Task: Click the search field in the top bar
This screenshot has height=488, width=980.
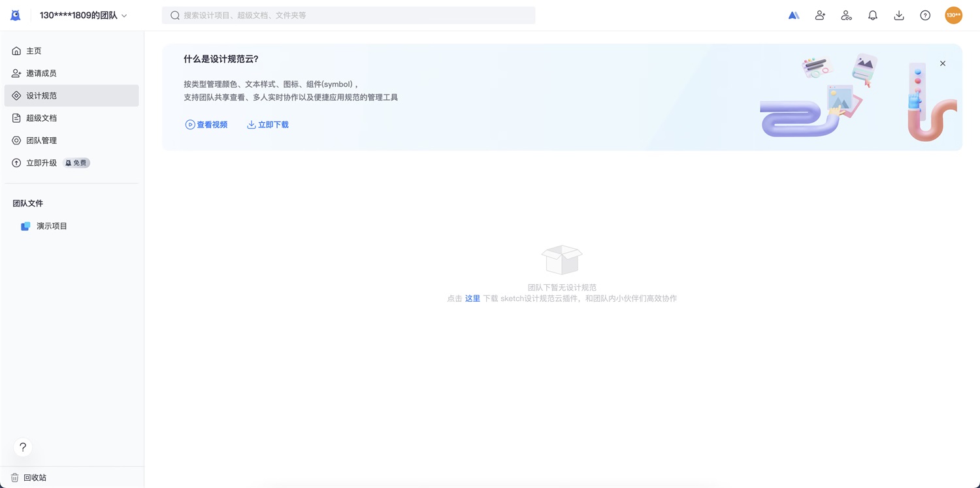Action: [x=348, y=16]
